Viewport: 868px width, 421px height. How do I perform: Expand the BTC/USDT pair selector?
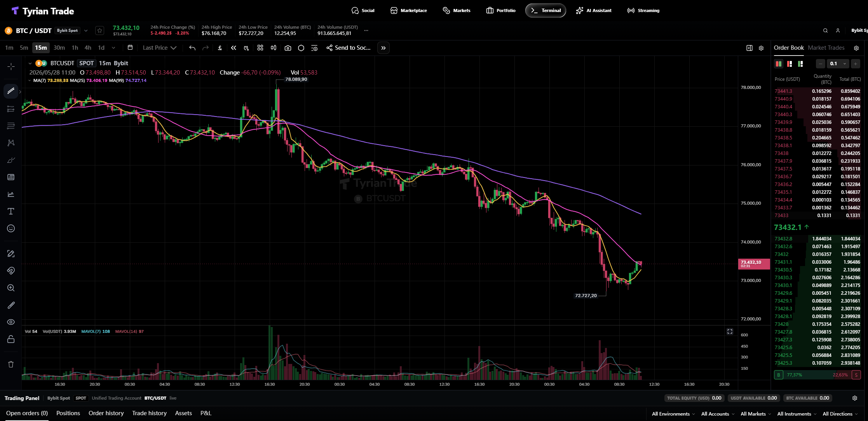click(86, 31)
